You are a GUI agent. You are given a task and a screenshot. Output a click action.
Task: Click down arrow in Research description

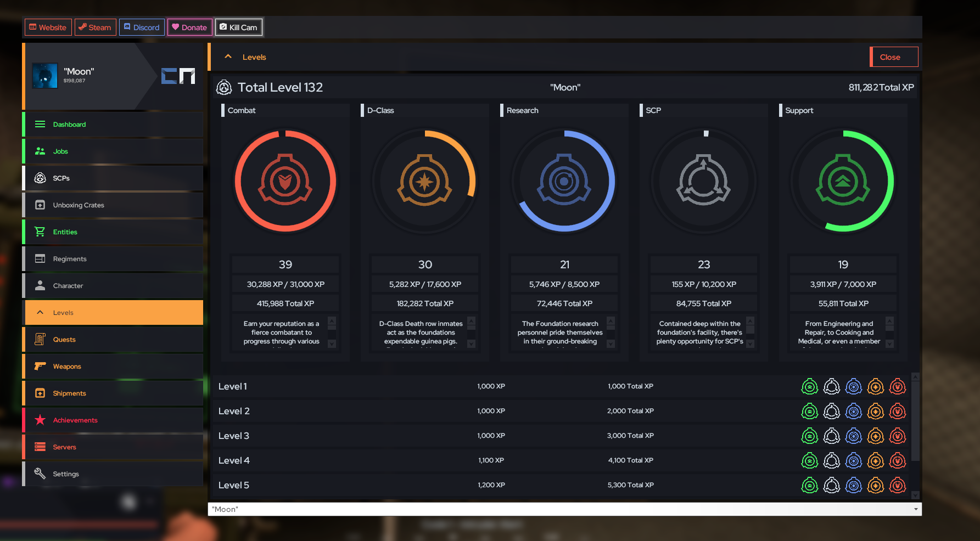611,344
